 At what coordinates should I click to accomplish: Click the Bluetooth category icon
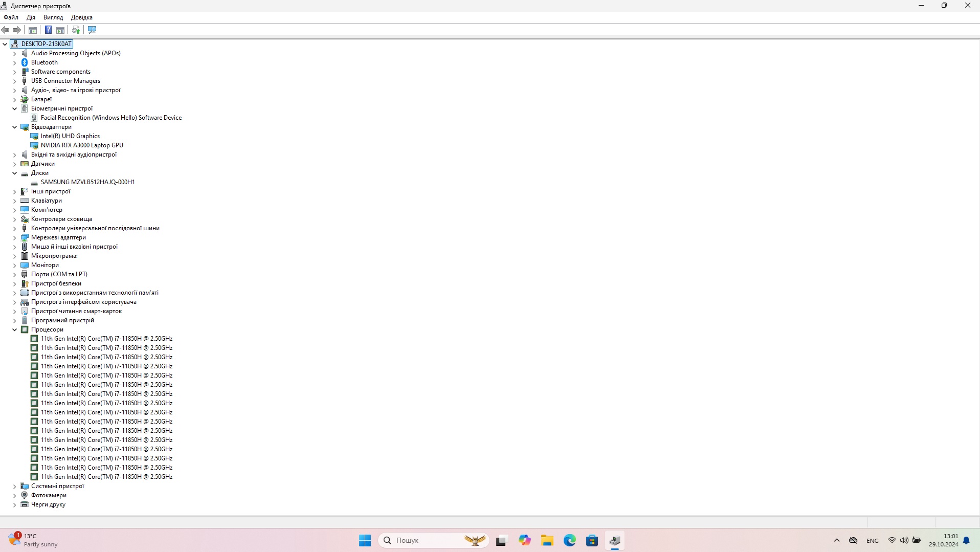tap(25, 62)
